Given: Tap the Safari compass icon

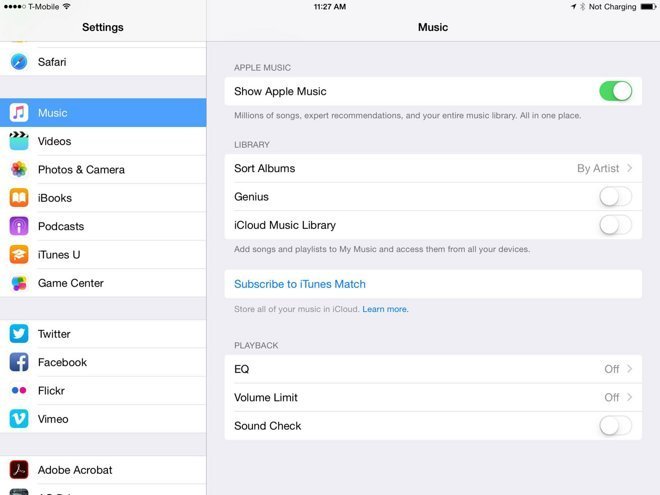Looking at the screenshot, I should point(19,62).
